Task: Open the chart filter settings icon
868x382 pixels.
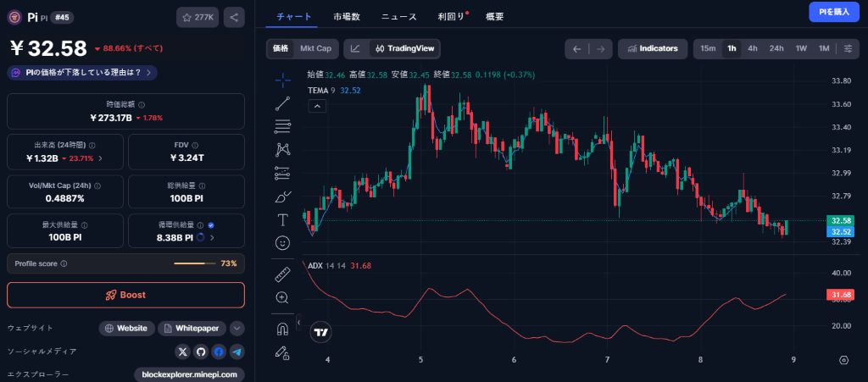Action: click(848, 48)
